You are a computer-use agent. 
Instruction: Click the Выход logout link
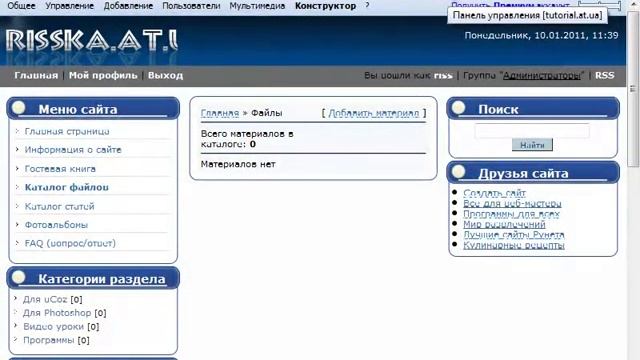click(x=165, y=76)
